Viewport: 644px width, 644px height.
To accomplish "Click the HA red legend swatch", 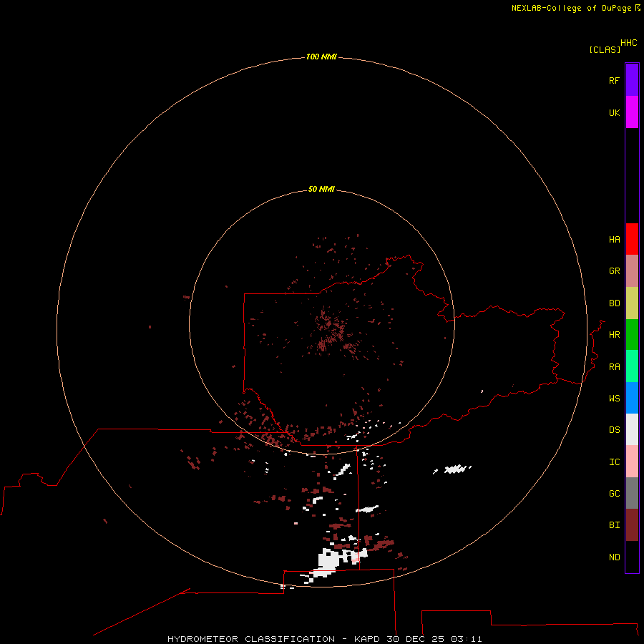I will (x=632, y=239).
